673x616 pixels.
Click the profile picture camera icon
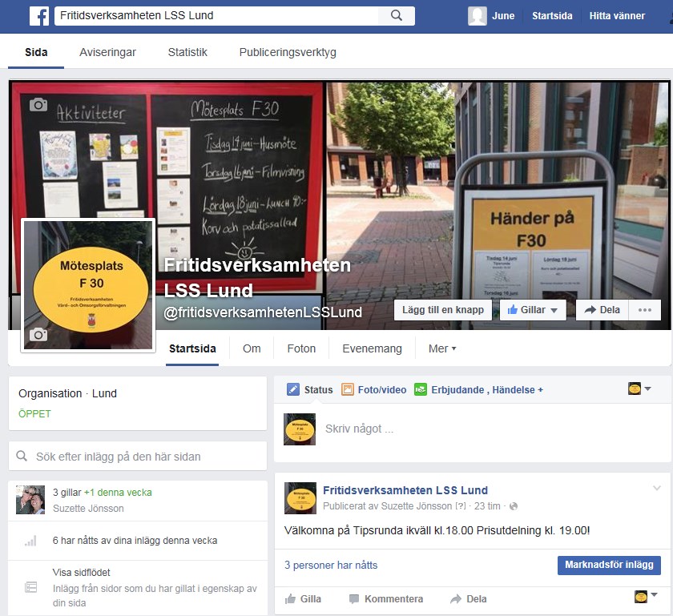pyautogui.click(x=38, y=334)
